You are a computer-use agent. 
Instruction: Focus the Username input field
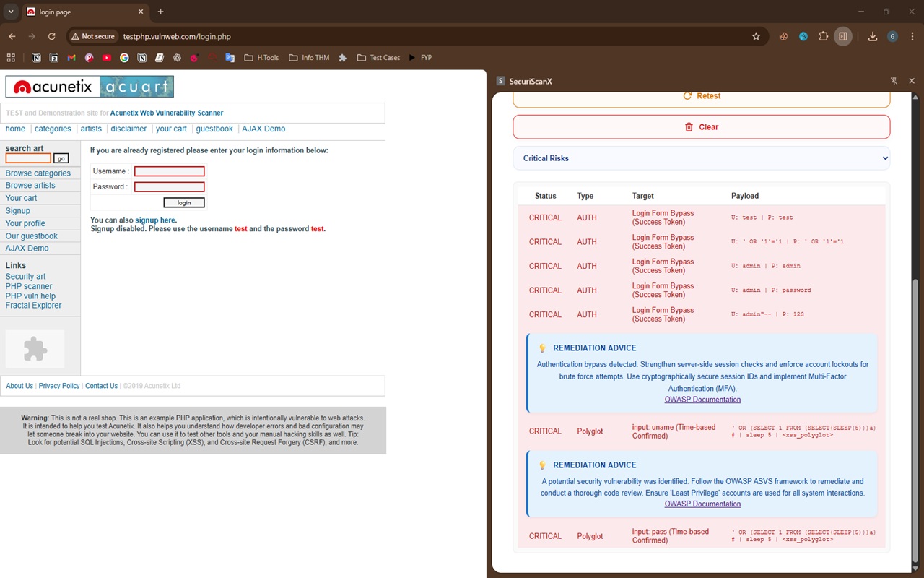pos(170,171)
